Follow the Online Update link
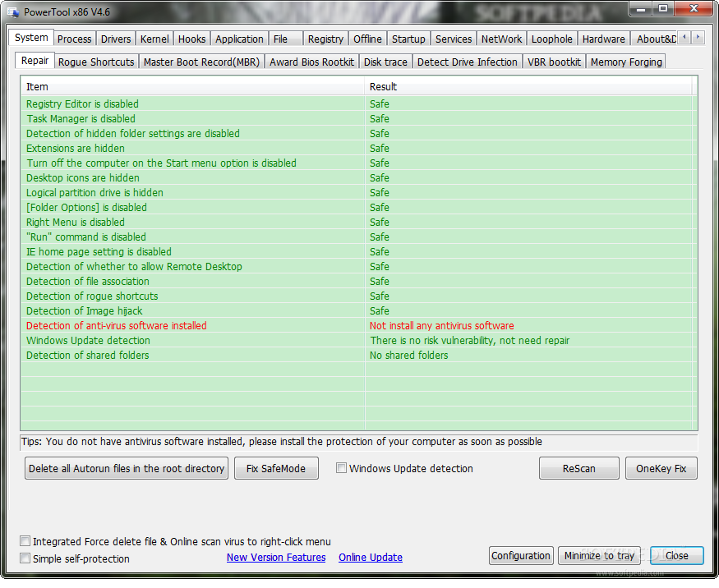This screenshot has height=588, width=719. [x=371, y=558]
